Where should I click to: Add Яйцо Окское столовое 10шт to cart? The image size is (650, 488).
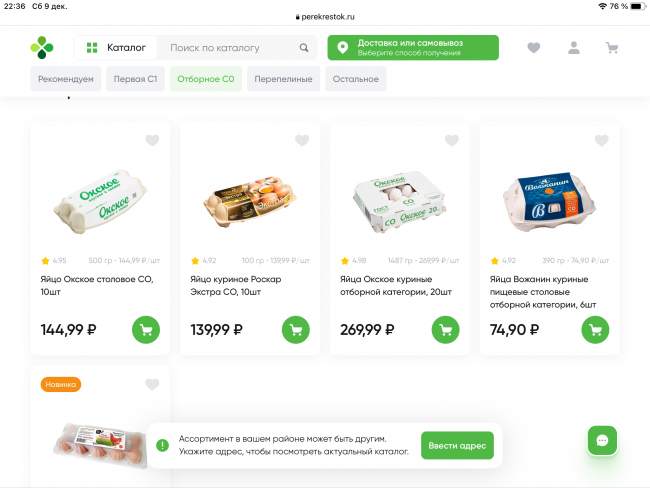pos(146,330)
